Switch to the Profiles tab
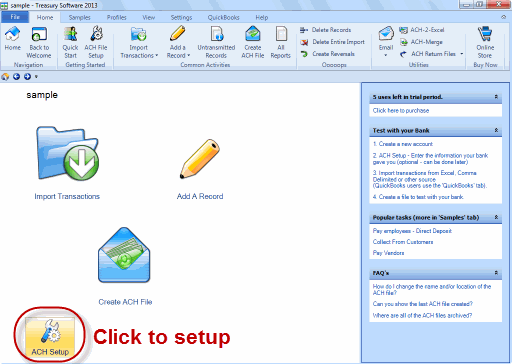Viewport: 512px width, 364px height. tap(117, 17)
